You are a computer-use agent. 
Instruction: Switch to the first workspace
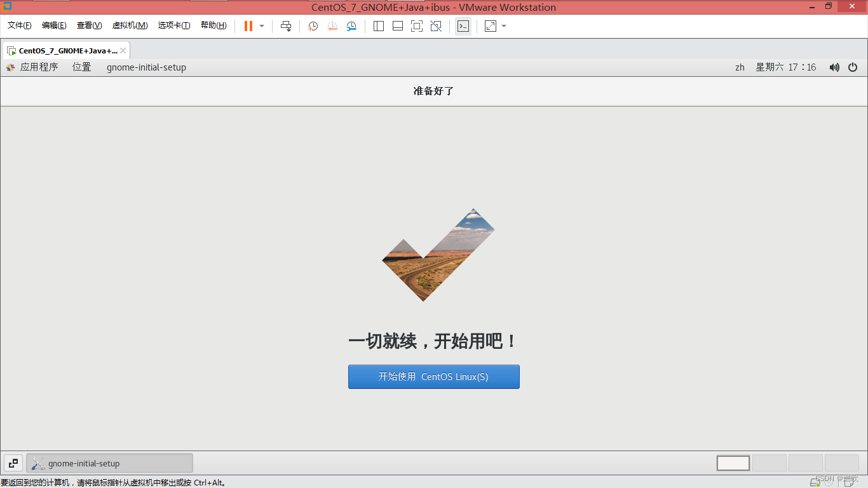(733, 463)
